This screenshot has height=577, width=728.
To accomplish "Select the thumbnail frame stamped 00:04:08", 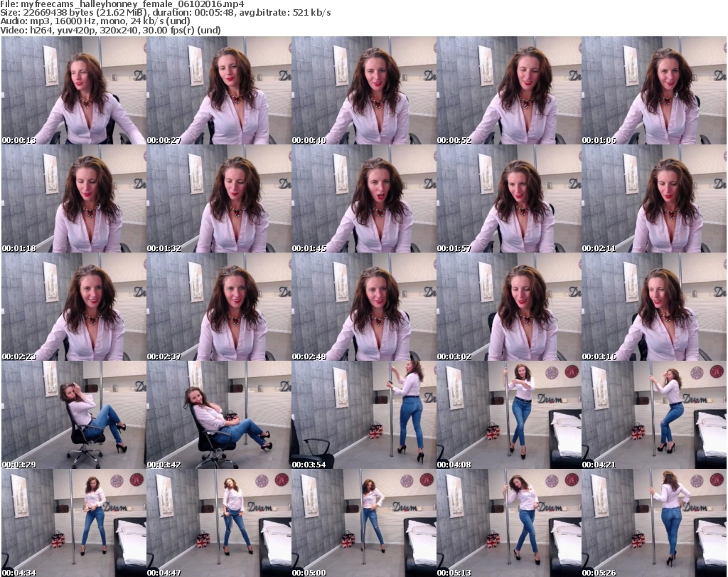I will [x=509, y=415].
